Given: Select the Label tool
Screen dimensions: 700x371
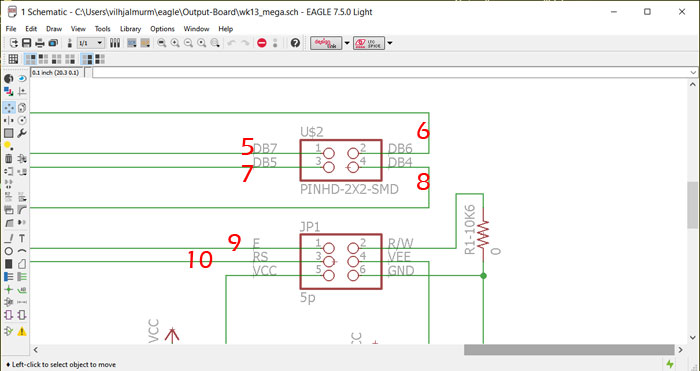Looking at the screenshot, I should (22, 290).
